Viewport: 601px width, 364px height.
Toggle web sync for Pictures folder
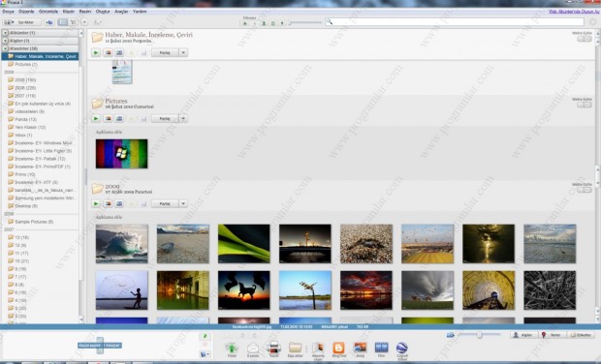coord(585,105)
